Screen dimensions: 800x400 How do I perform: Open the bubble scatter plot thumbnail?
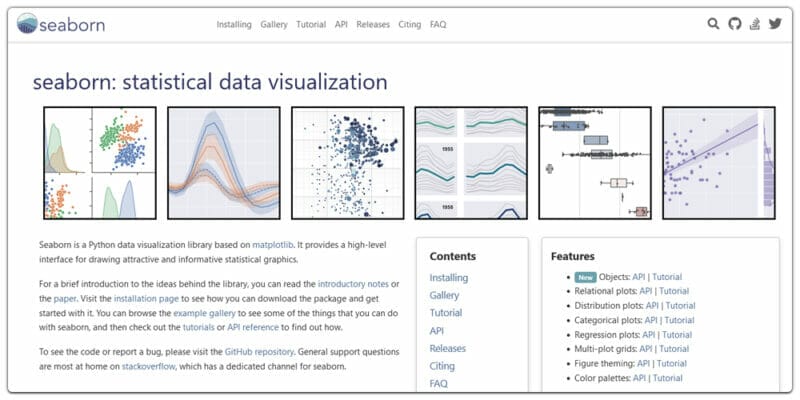(347, 163)
